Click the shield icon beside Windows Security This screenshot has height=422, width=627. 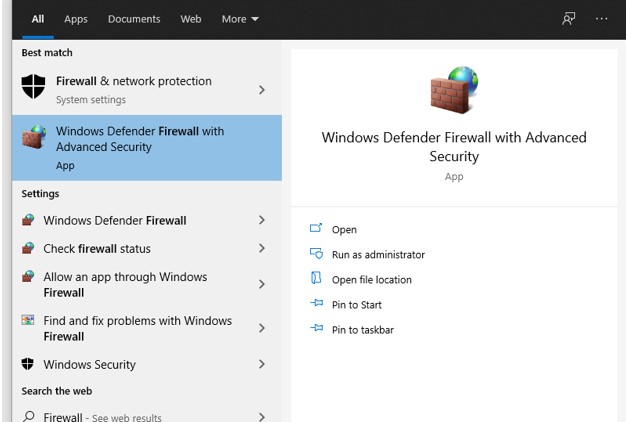(28, 364)
